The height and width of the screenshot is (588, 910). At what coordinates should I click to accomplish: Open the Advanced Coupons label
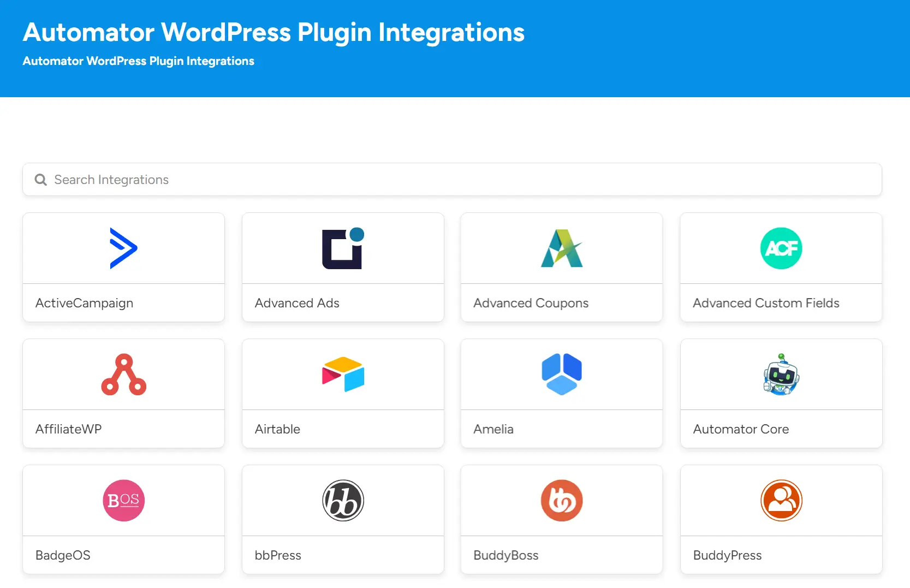coord(531,304)
